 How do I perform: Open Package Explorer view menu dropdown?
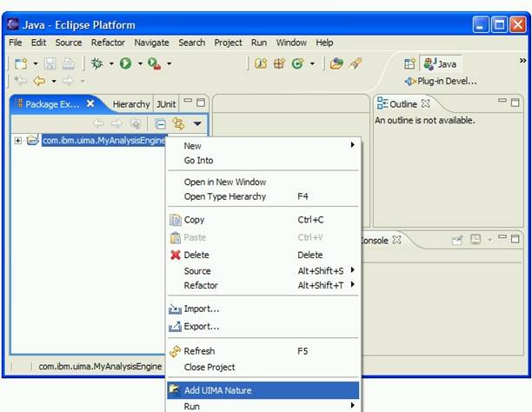coord(197,124)
